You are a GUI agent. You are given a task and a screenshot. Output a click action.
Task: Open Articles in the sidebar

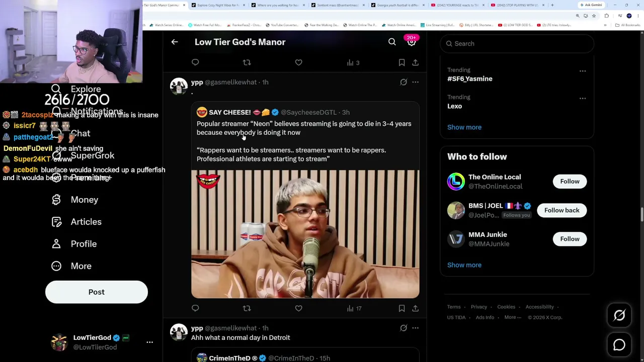pyautogui.click(x=76, y=222)
